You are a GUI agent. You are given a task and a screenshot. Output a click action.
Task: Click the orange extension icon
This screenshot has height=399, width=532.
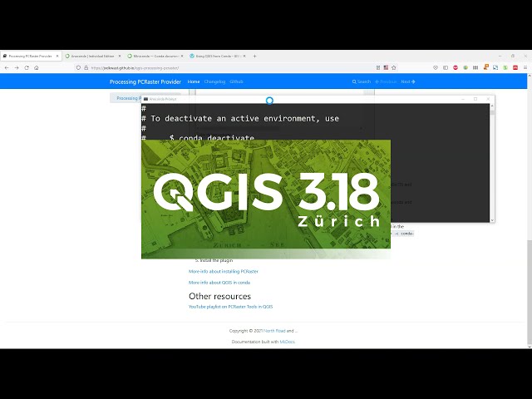point(485,67)
